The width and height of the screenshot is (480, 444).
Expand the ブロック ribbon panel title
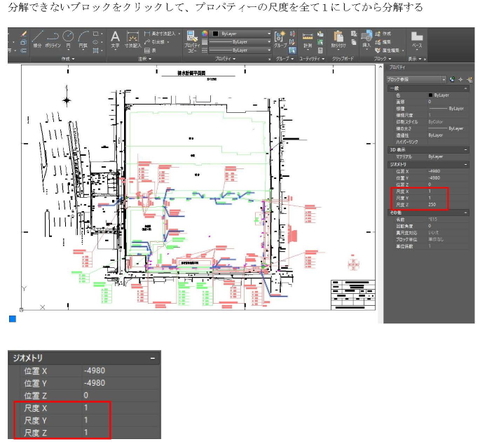382,59
